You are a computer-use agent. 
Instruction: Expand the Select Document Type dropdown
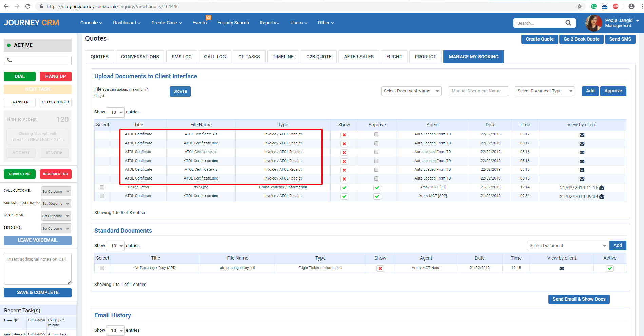pyautogui.click(x=544, y=91)
